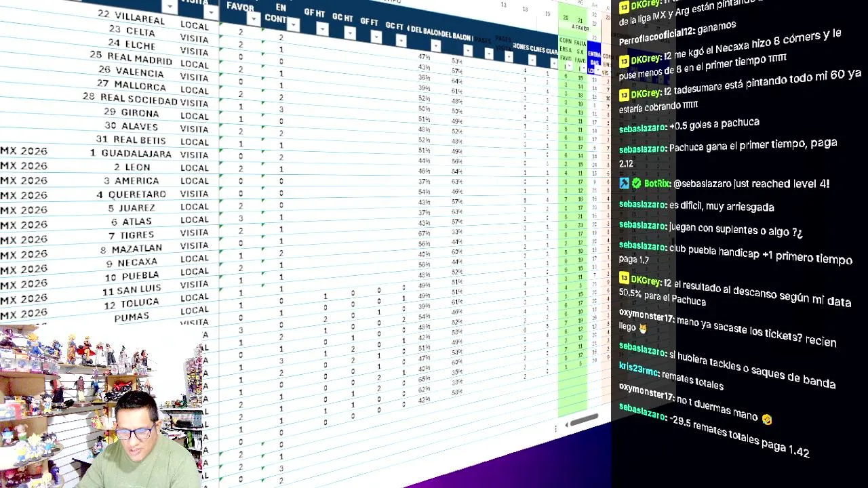Click the spreadsheet's scroll-left arrow
This screenshot has height=488, width=868.
point(566,426)
